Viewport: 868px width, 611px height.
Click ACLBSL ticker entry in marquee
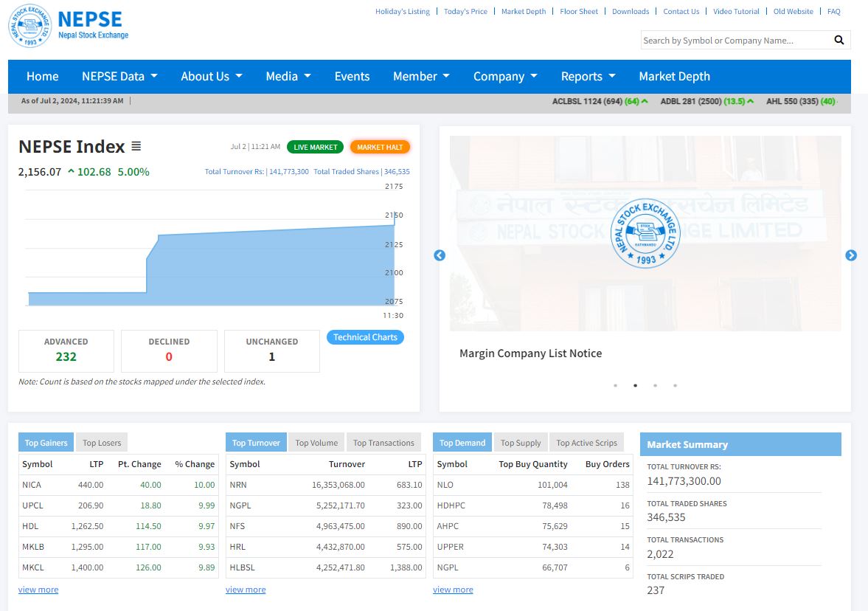click(600, 101)
